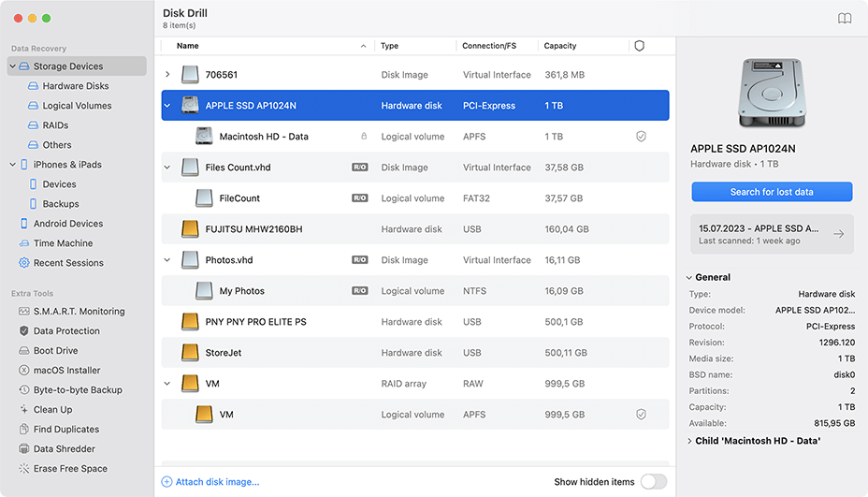Viewport: 868px width, 497px height.
Task: Select the My Photos logical volume
Action: coord(415,291)
